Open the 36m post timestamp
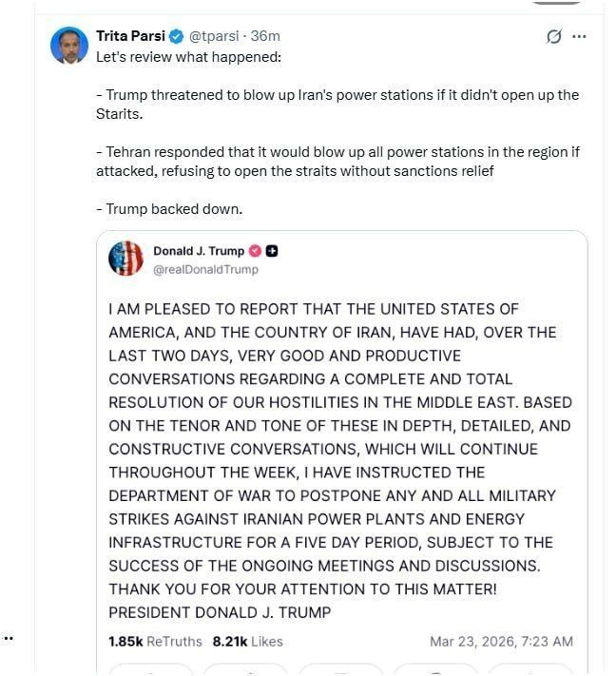The image size is (616, 676). pos(267,36)
